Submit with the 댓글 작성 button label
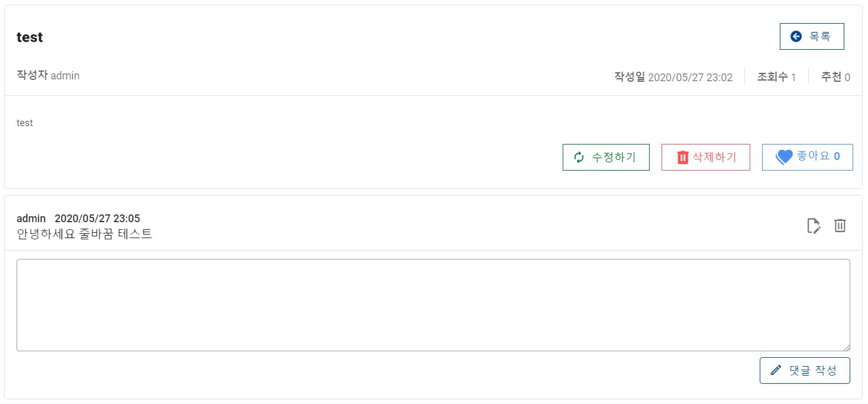 coord(813,370)
